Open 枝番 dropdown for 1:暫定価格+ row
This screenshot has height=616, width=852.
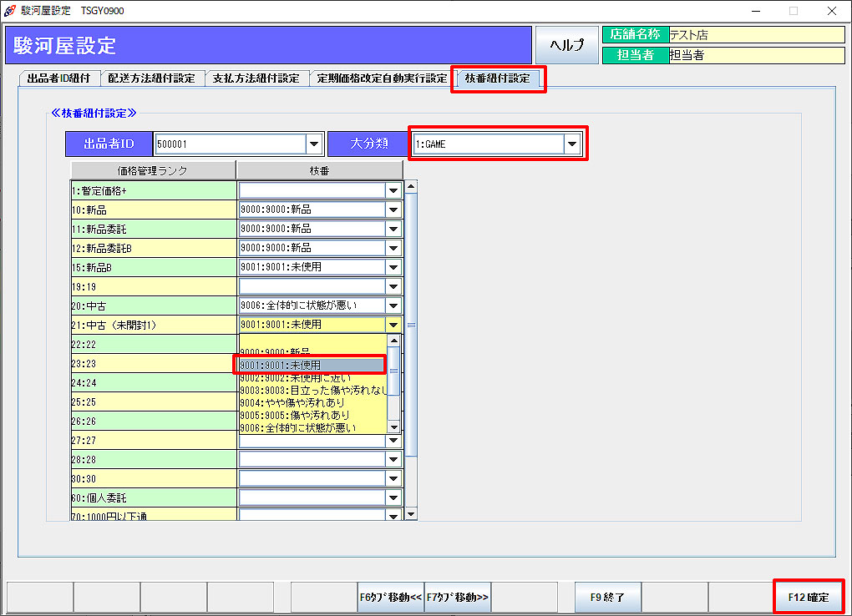tap(393, 190)
